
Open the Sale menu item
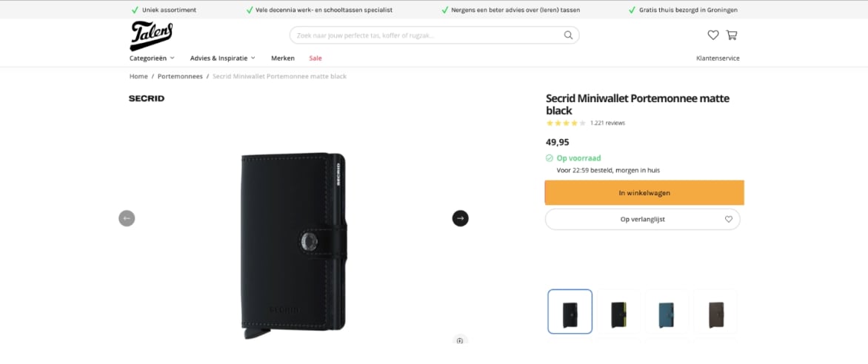pos(316,58)
